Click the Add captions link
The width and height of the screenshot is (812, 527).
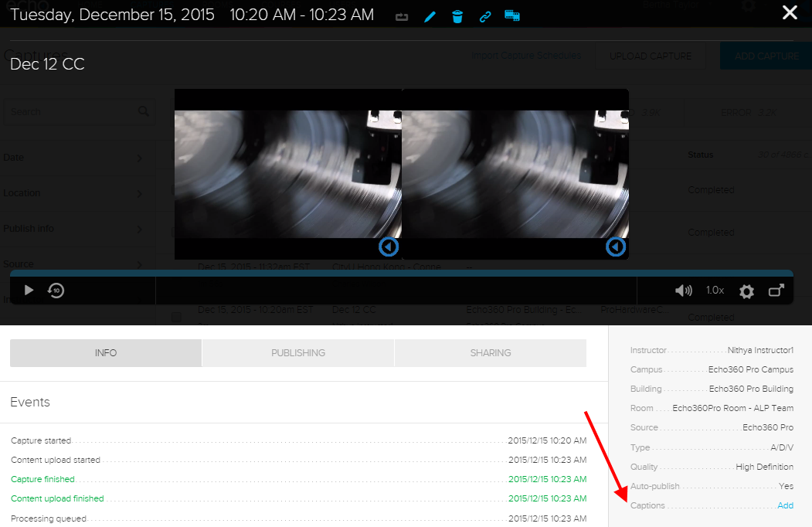tap(785, 505)
